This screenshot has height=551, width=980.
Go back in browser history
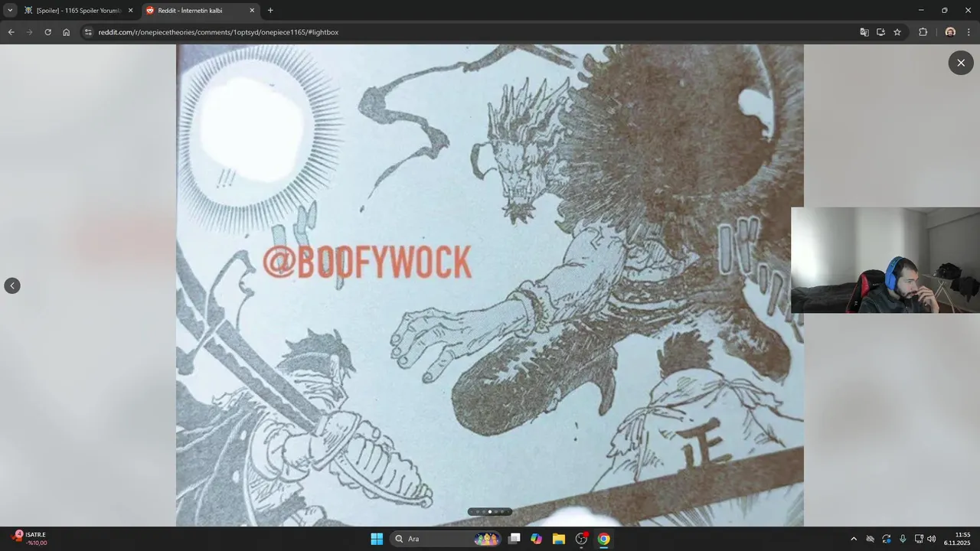11,32
